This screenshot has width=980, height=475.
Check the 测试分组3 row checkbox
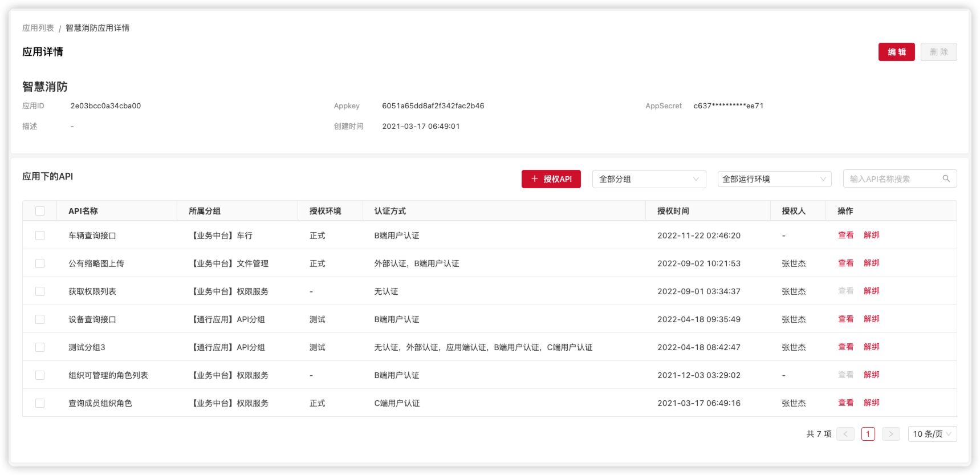[40, 347]
